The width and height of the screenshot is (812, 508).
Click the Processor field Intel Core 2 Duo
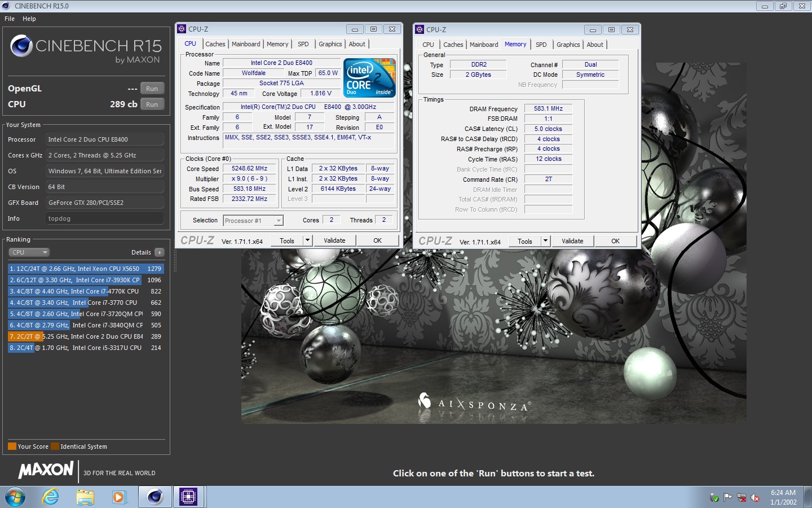click(105, 139)
